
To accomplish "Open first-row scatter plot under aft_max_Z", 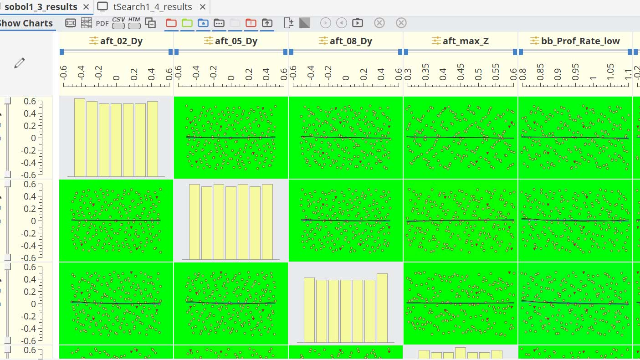I will [x=460, y=138].
